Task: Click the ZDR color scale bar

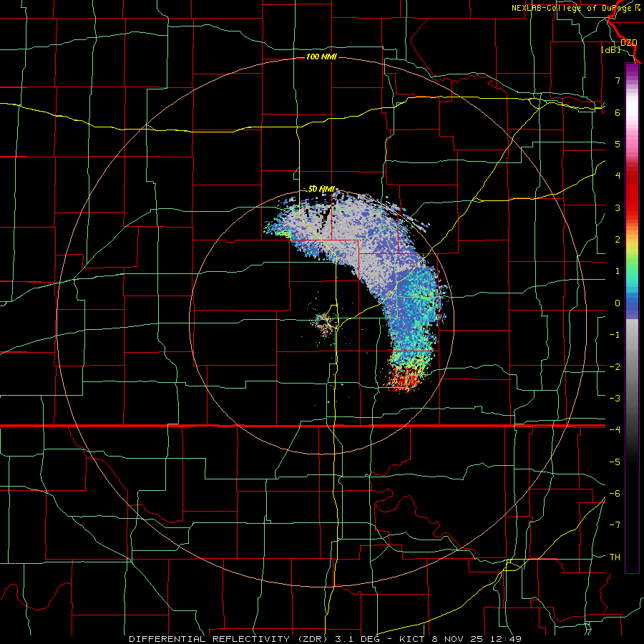Action: [632, 318]
